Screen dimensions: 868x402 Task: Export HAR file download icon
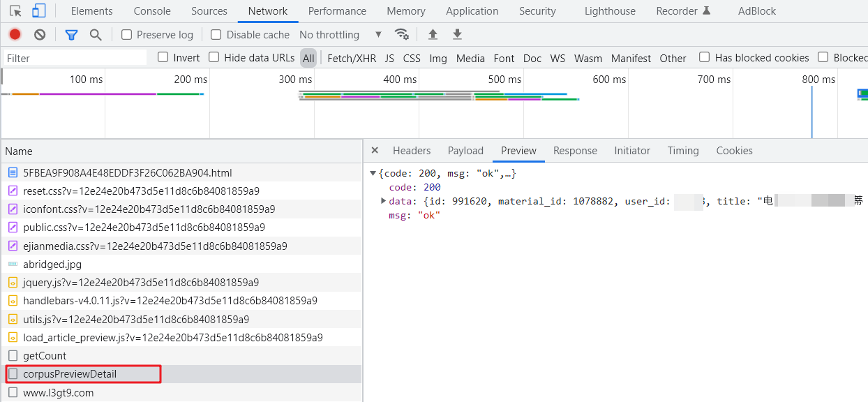457,34
